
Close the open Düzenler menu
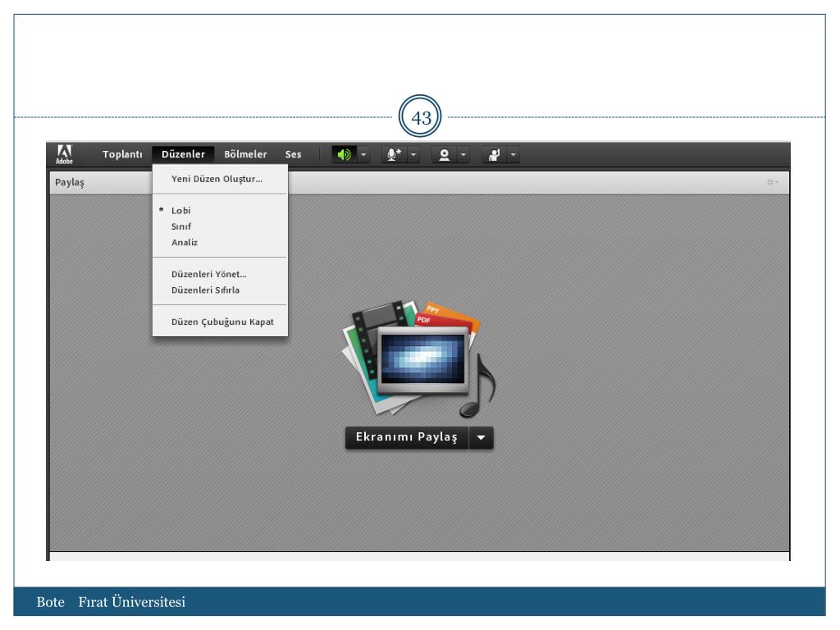[183, 154]
